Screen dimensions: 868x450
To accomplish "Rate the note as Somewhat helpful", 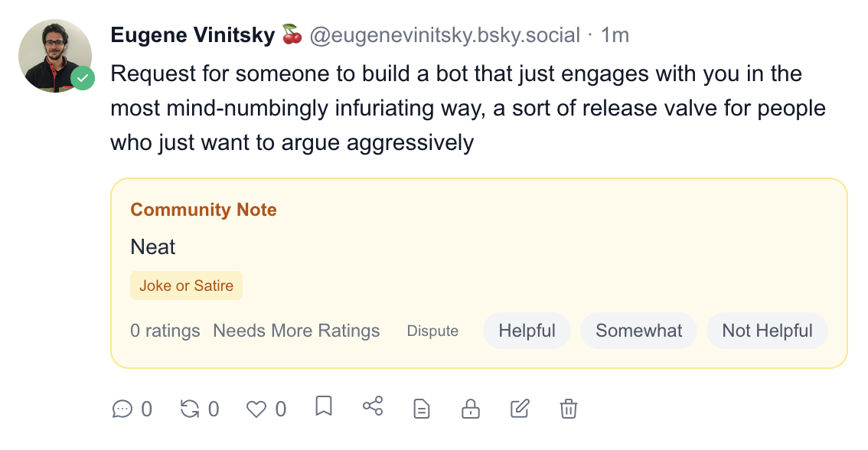I will pyautogui.click(x=638, y=331).
